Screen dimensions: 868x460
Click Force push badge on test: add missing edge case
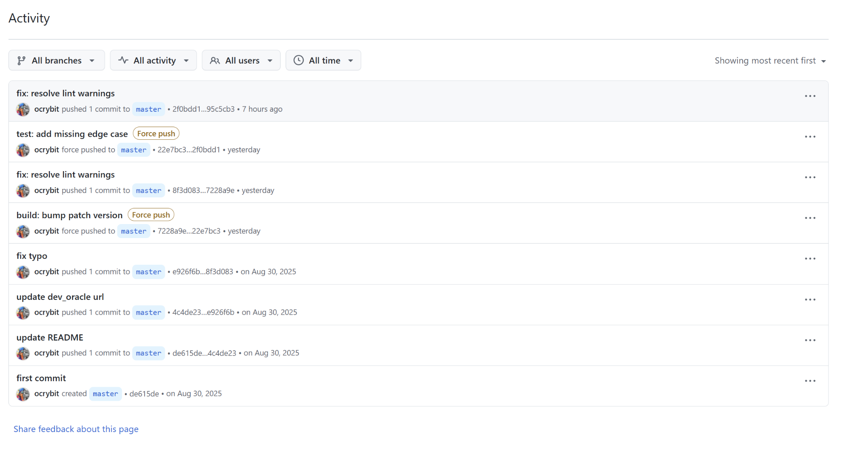156,133
